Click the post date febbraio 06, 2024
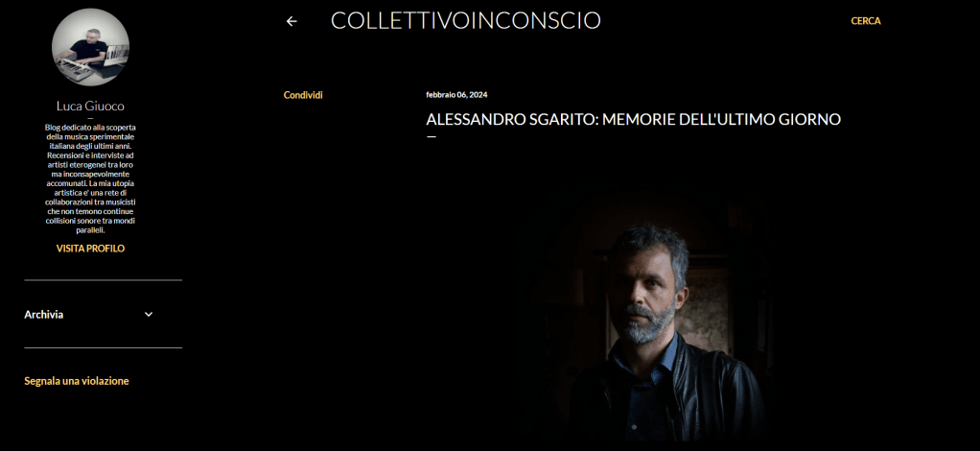Viewport: 980px width, 451px height. [x=456, y=95]
